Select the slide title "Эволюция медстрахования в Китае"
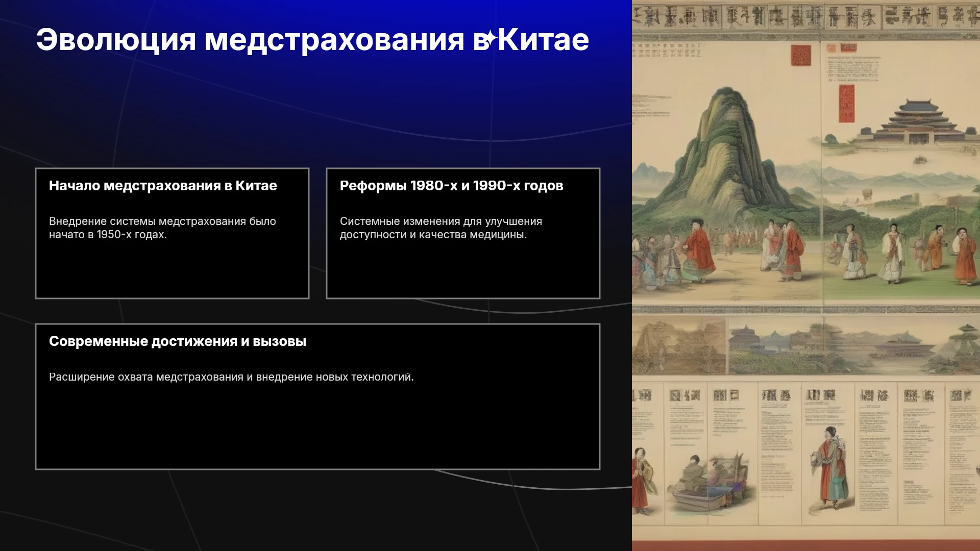This screenshot has height=551, width=980. point(312,40)
